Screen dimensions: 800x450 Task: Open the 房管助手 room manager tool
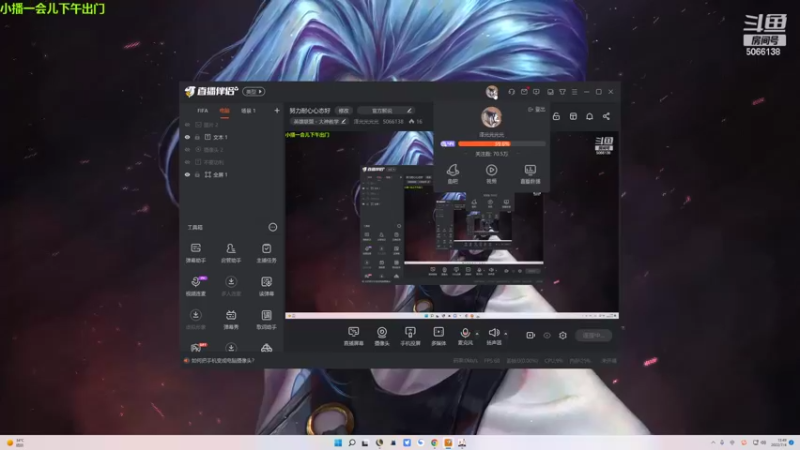pyautogui.click(x=231, y=253)
